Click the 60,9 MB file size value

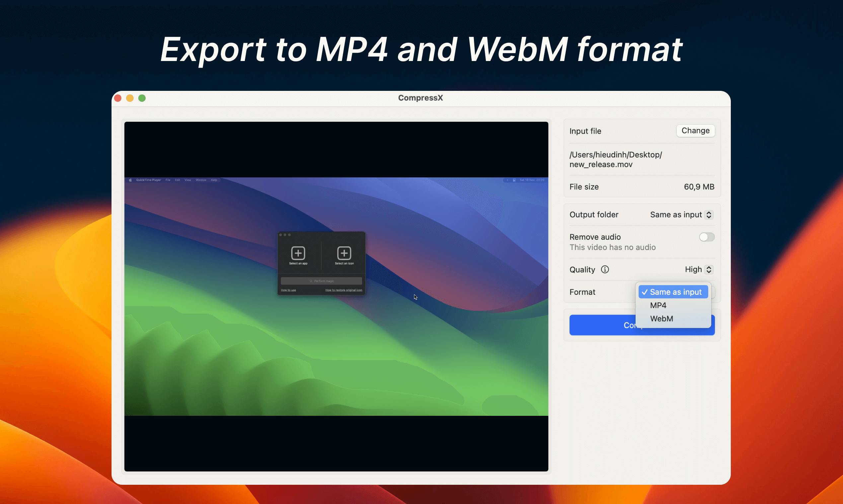pyautogui.click(x=699, y=187)
